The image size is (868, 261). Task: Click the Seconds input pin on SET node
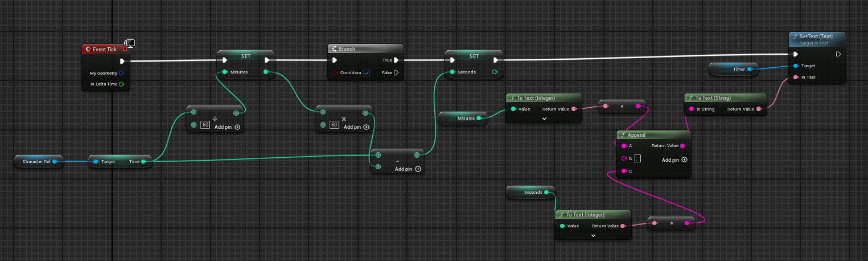(x=453, y=72)
